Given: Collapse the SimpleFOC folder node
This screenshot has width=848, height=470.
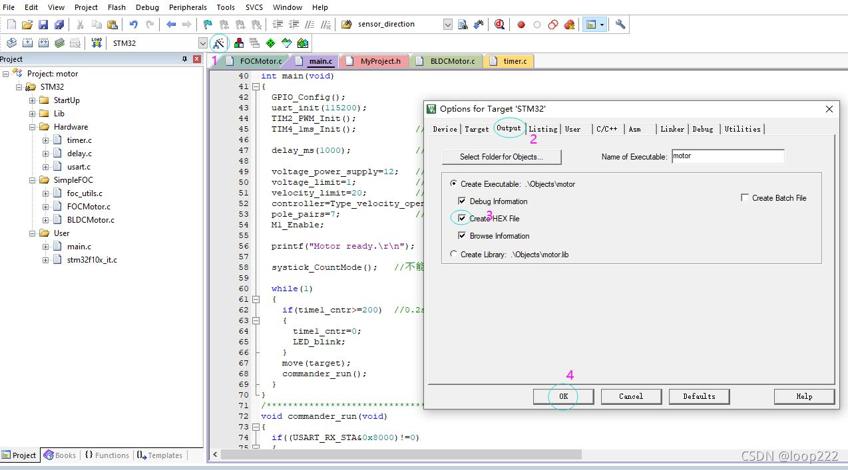Looking at the screenshot, I should (x=32, y=180).
